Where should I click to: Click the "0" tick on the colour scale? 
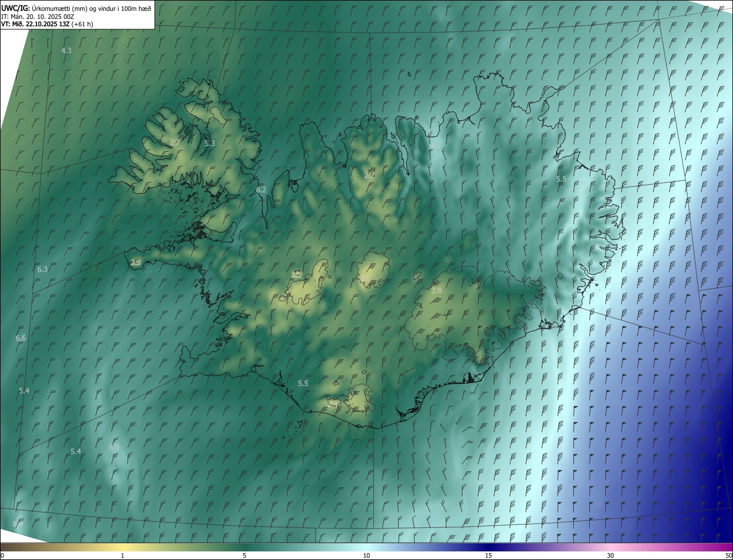tap(2, 555)
